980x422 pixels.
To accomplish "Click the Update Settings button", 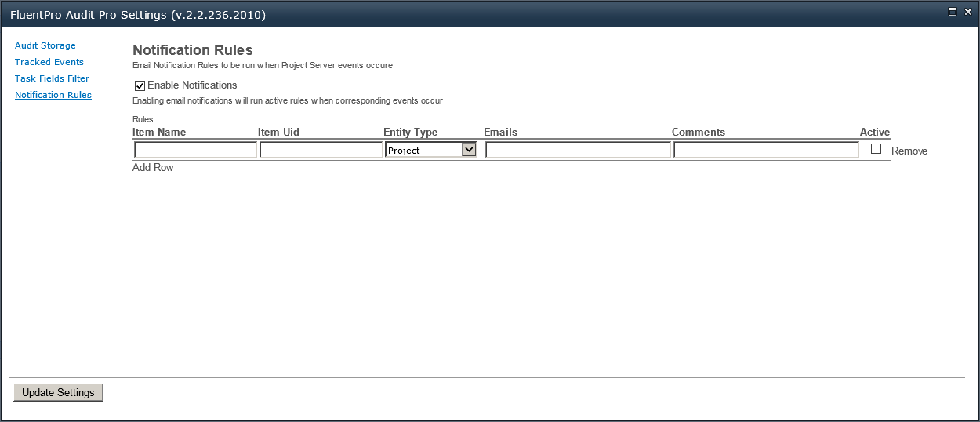I will [x=58, y=392].
